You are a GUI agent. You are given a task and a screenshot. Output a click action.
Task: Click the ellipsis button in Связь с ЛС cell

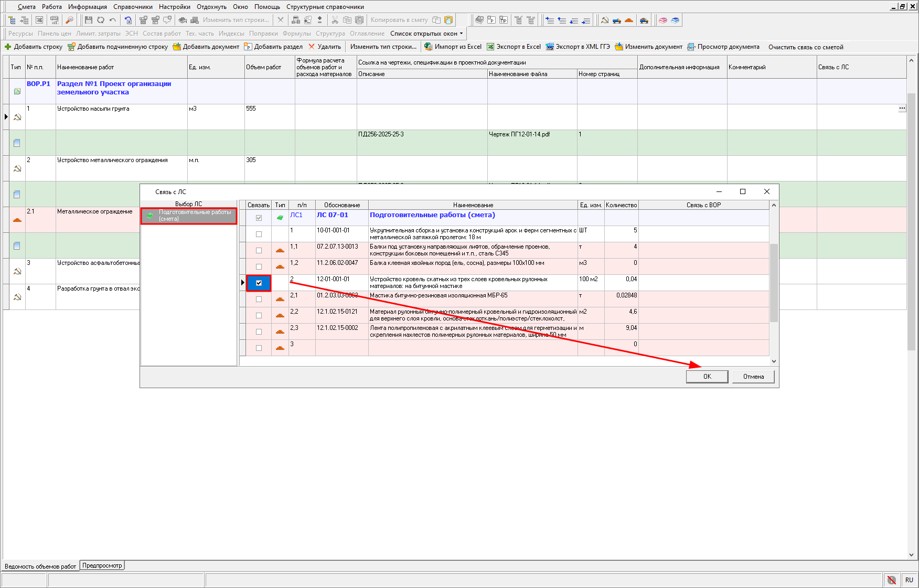(902, 109)
